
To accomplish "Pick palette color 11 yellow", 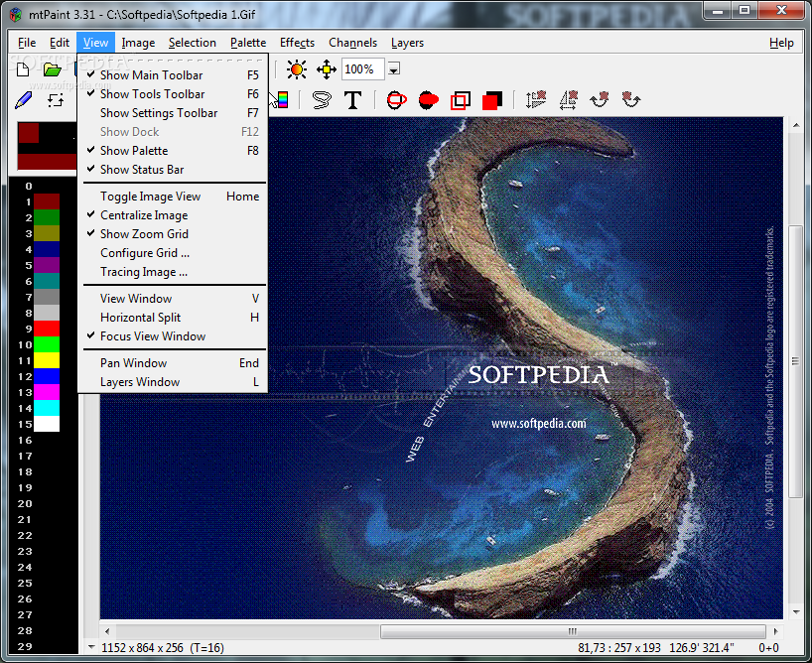I will tap(47, 360).
